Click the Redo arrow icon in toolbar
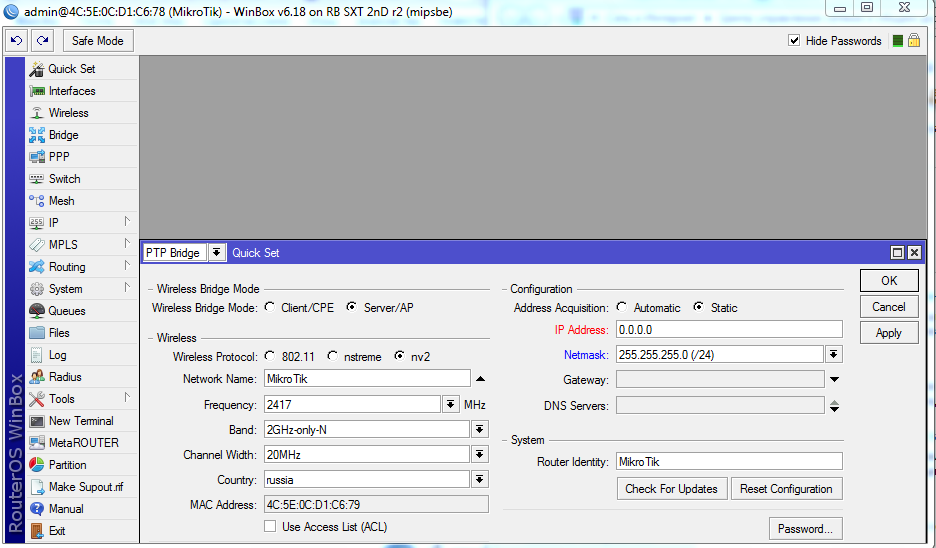Image resolution: width=936 pixels, height=548 pixels. click(42, 41)
